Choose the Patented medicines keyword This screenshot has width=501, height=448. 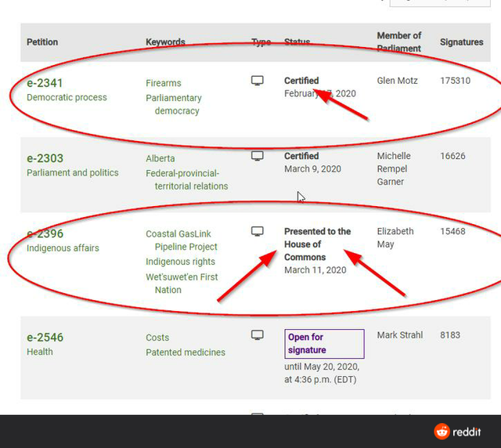click(185, 352)
